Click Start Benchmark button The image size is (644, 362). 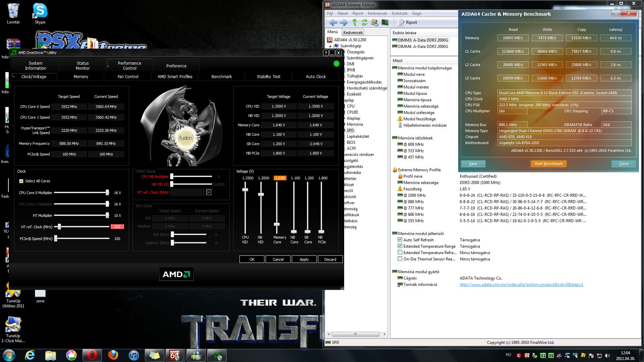(548, 164)
